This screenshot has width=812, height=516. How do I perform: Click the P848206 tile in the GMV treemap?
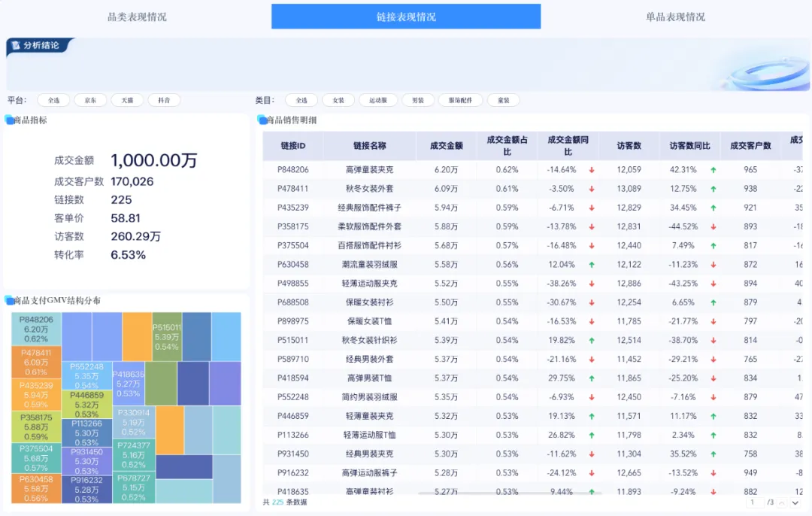36,329
